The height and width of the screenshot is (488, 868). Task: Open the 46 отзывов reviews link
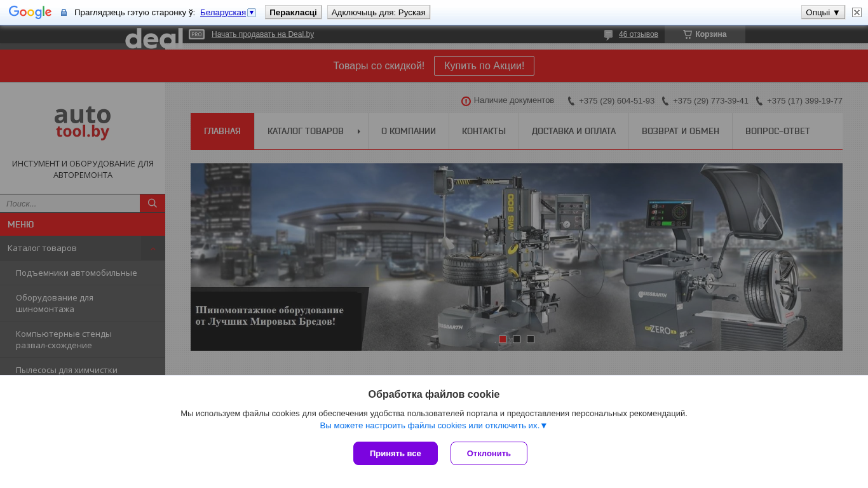(639, 34)
